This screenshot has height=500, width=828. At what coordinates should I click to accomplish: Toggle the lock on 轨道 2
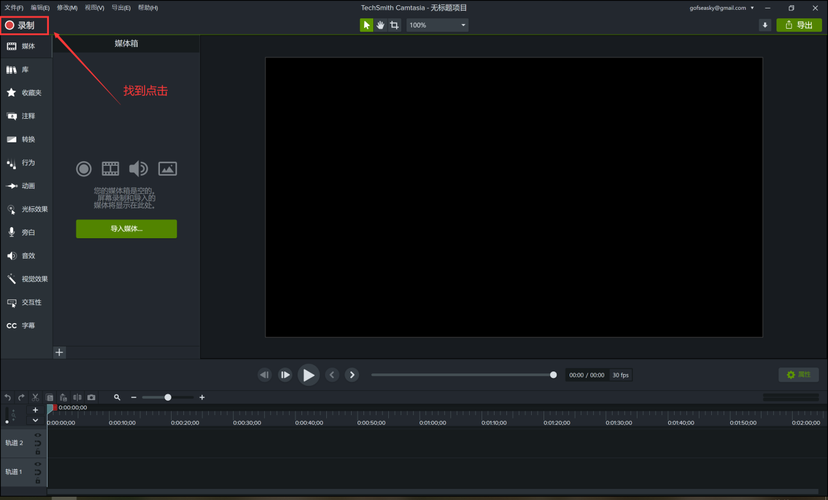pos(37,452)
